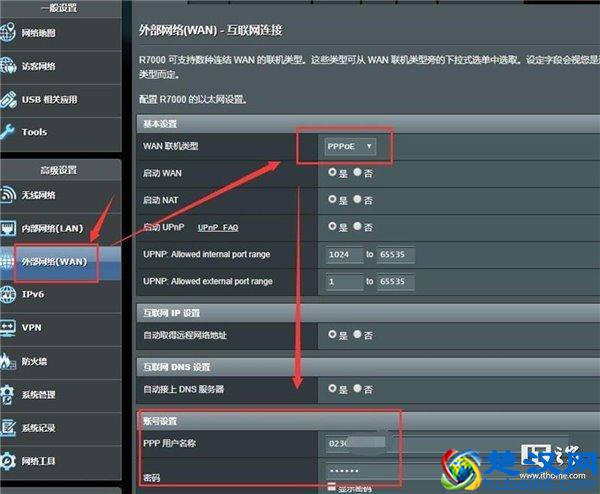Screen dimensions: 600x494
Task: Click the 一般设置 sidebar heading
Action: tap(59, 7)
